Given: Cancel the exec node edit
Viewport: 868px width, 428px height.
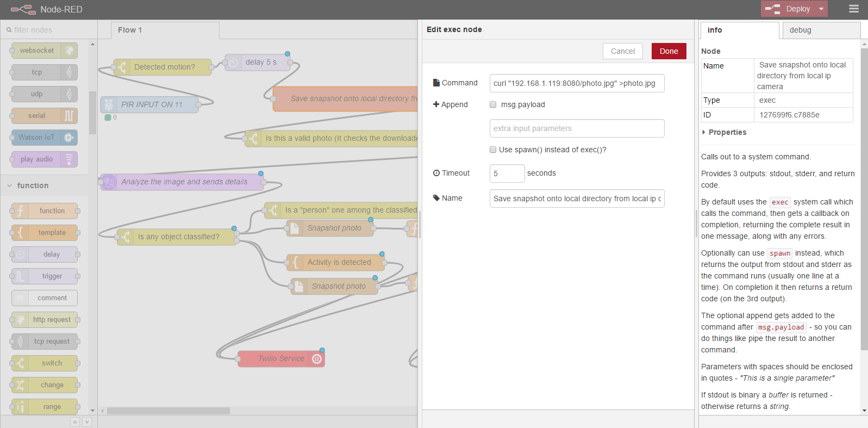Looking at the screenshot, I should click(x=622, y=51).
